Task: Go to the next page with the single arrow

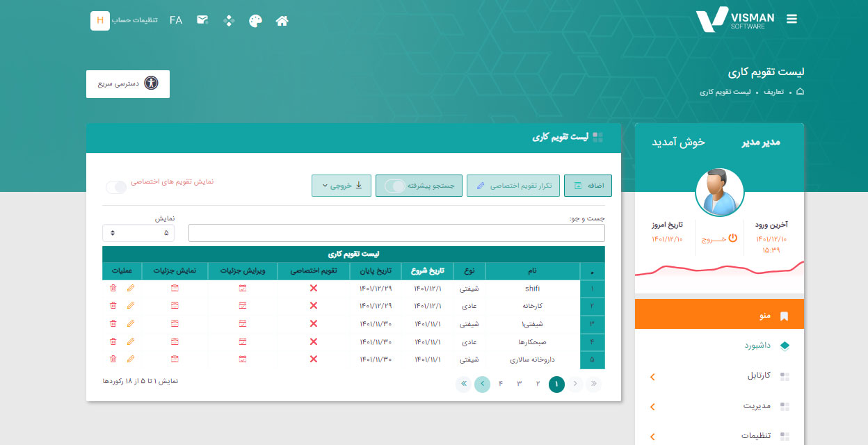Action: pos(482,384)
